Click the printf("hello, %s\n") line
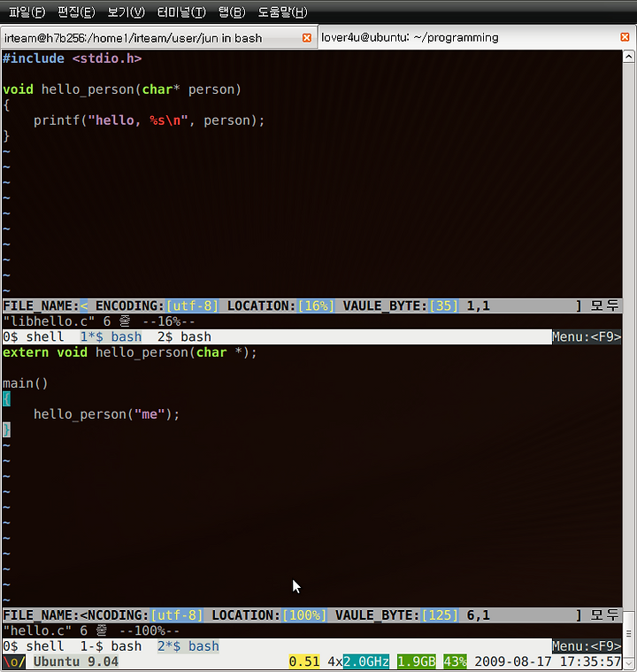This screenshot has height=672, width=637. [150, 120]
